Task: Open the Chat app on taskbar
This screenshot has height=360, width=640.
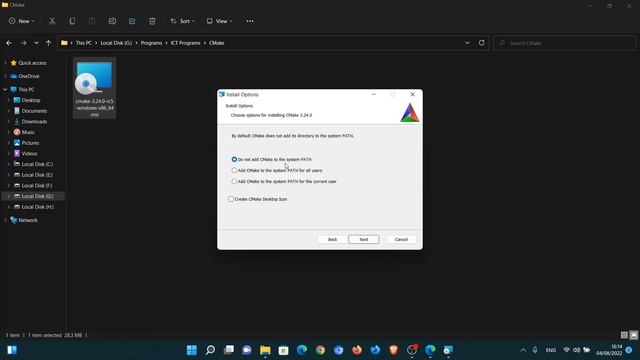Action: [x=247, y=350]
